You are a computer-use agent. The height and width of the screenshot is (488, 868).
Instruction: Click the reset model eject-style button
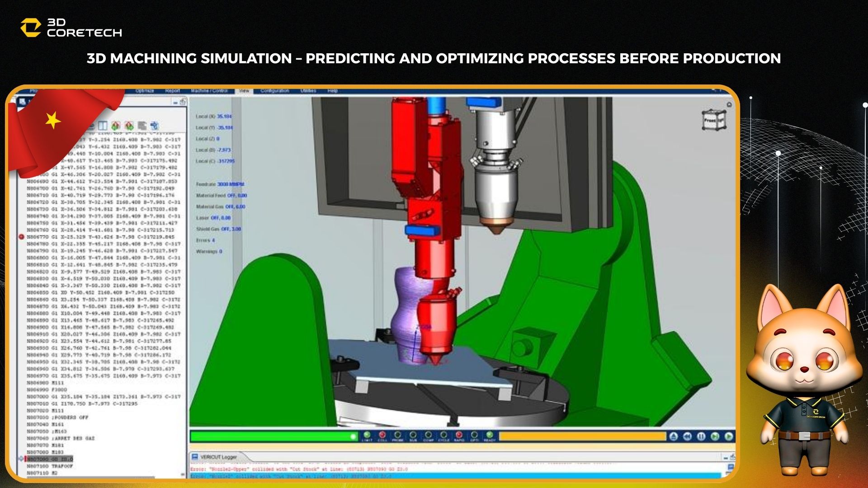(x=674, y=436)
